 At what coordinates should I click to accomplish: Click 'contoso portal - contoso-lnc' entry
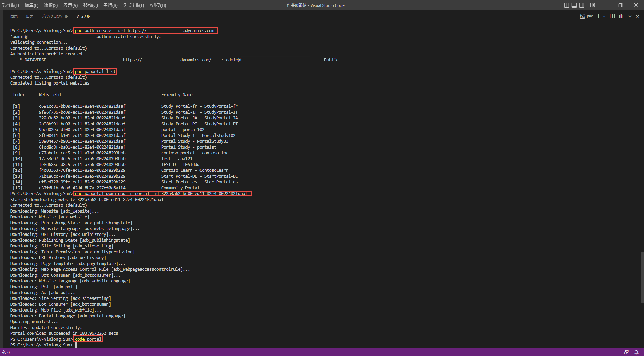pos(195,153)
